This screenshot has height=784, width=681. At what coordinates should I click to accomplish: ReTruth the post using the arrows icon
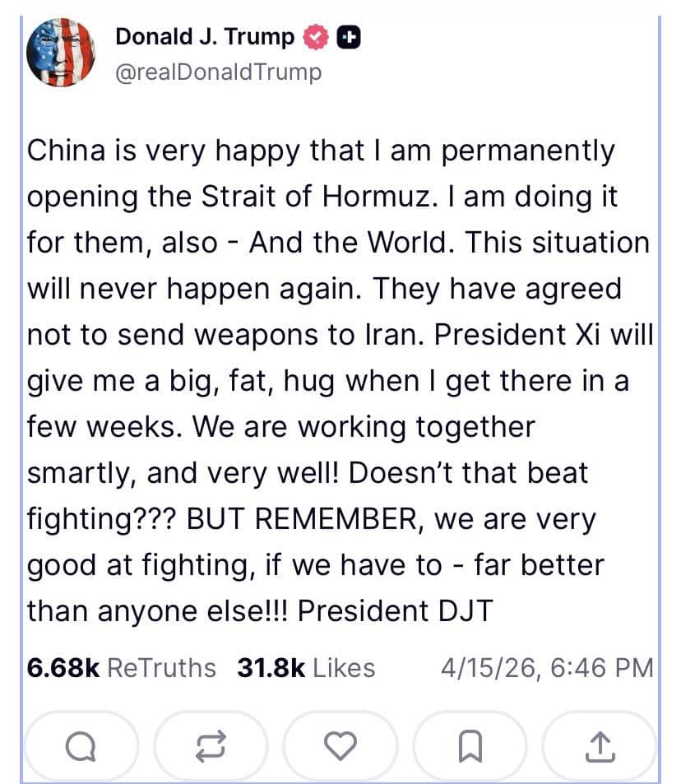point(211,746)
